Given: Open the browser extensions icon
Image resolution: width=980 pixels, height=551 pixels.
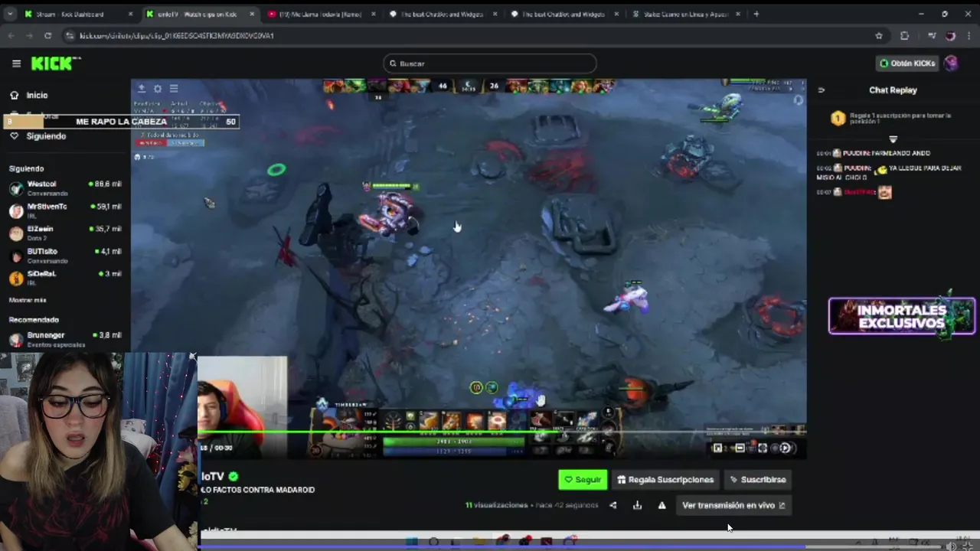Looking at the screenshot, I should point(904,35).
